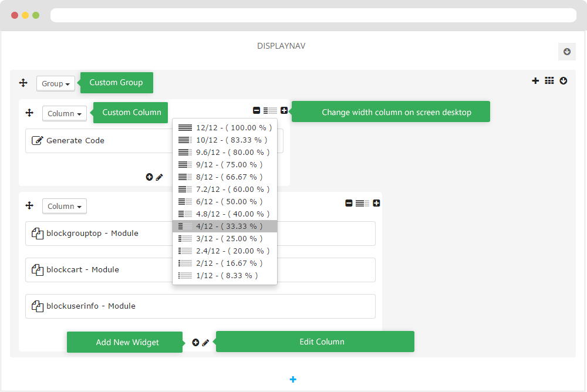Viewport: 587px width, 392px height.
Task: Click the DISPLAYNAV collapse arrow button
Action: 566,52
